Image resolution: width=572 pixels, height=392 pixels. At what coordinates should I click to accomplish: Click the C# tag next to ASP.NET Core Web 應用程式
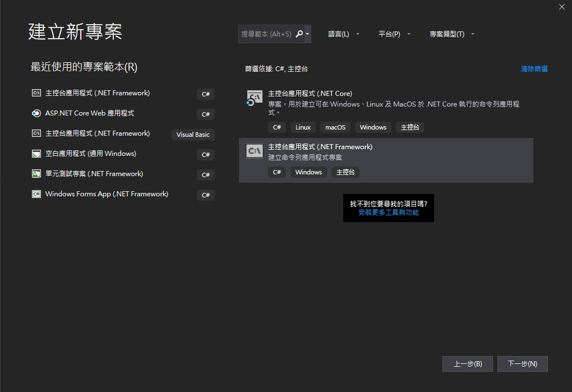pyautogui.click(x=206, y=114)
